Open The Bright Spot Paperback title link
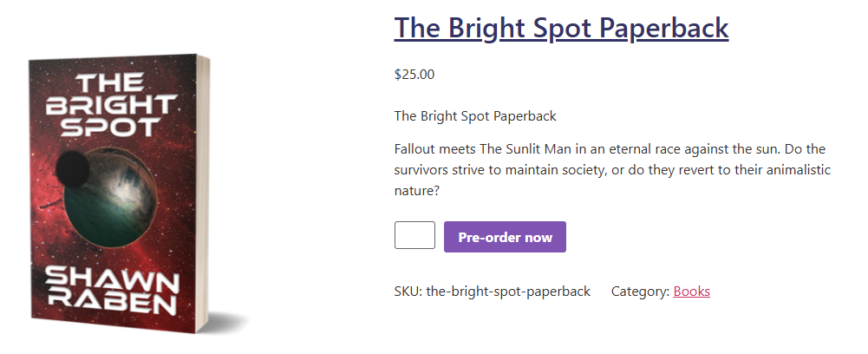 pos(561,28)
